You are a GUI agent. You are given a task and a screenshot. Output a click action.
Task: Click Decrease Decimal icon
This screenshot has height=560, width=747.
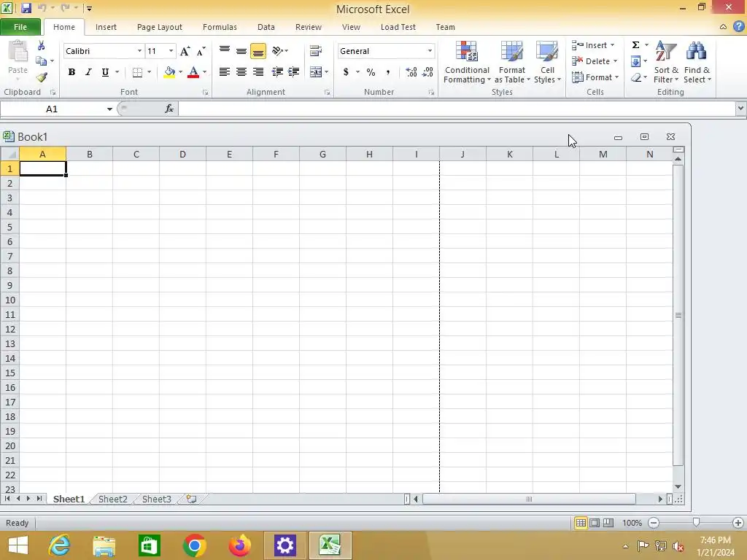coord(427,72)
